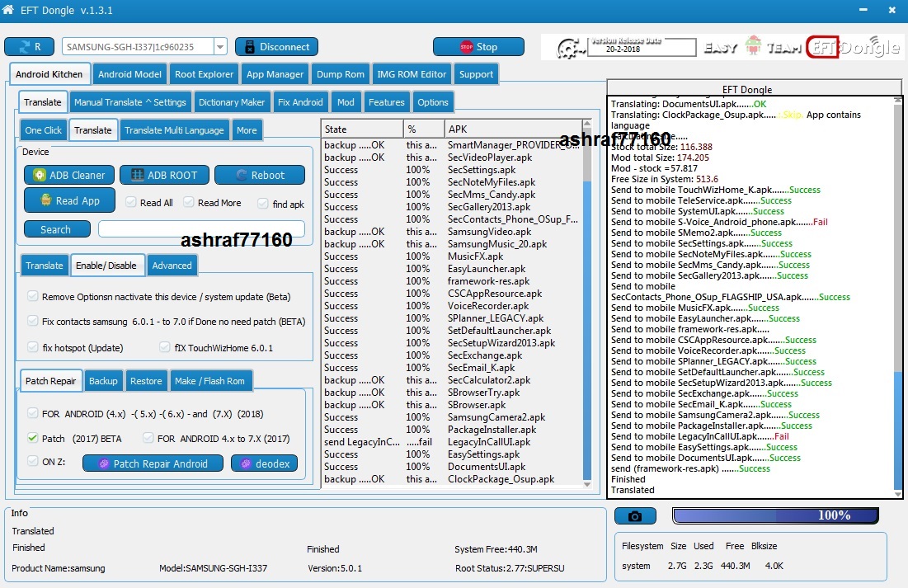Select Fix Android tab

[300, 102]
